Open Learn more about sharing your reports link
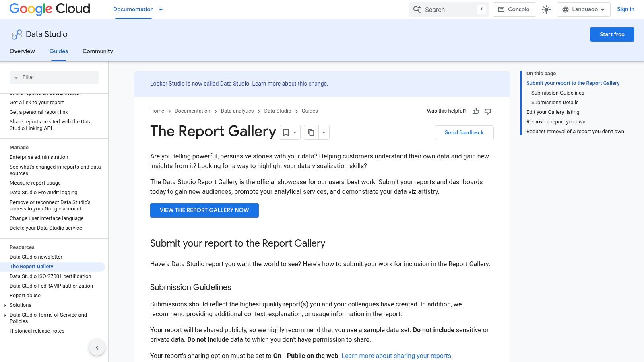This screenshot has height=362, width=644. click(396, 356)
